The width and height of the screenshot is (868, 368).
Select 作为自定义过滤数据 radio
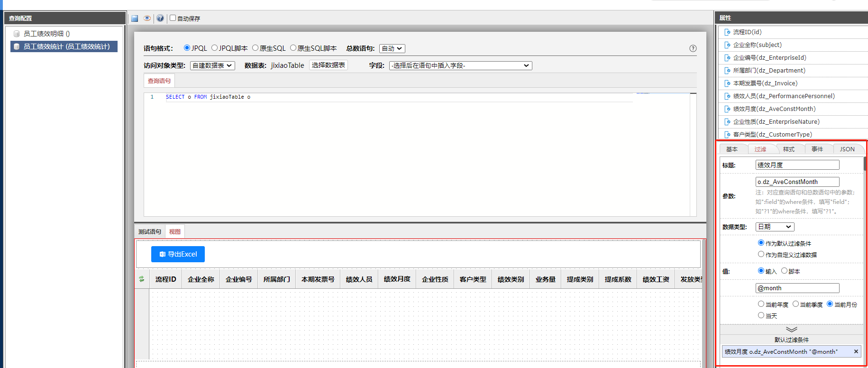pos(761,254)
